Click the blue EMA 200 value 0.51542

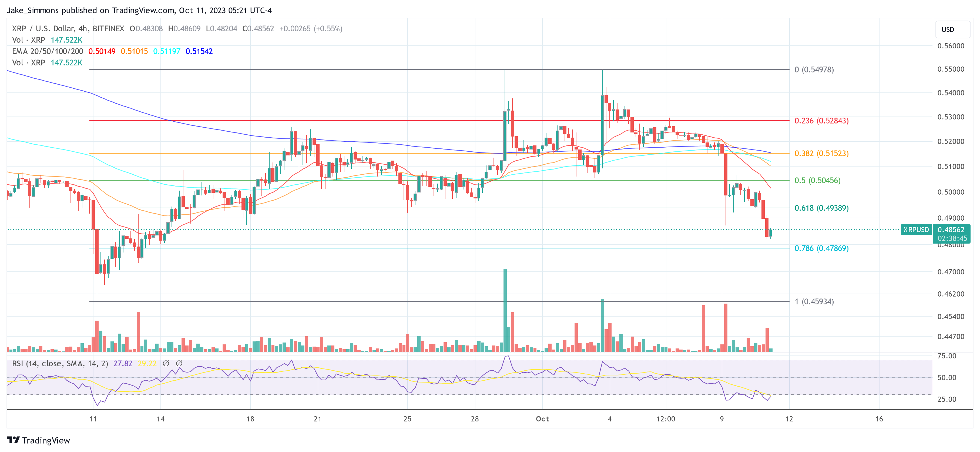pyautogui.click(x=199, y=51)
